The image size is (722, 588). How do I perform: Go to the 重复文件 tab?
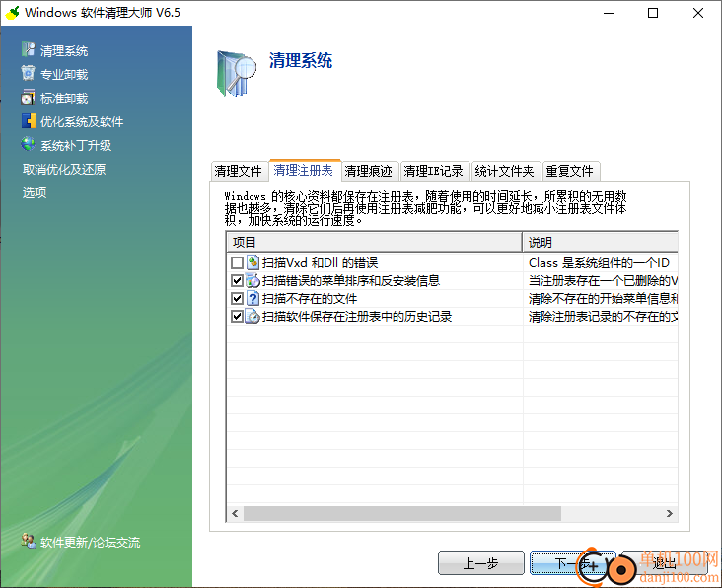pos(570,172)
